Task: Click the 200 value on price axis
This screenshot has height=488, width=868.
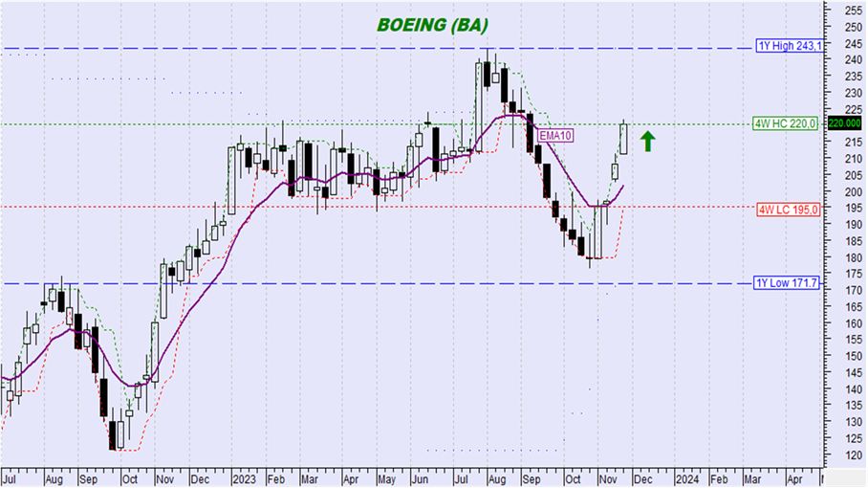Action: pos(853,191)
